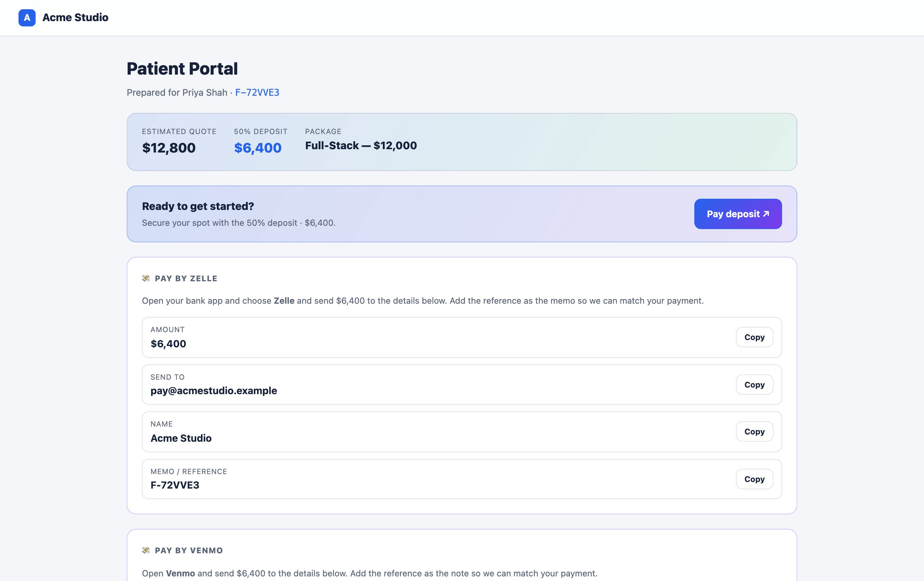Select the $12,800 estimated quote value
The image size is (924, 581).
pos(169,148)
